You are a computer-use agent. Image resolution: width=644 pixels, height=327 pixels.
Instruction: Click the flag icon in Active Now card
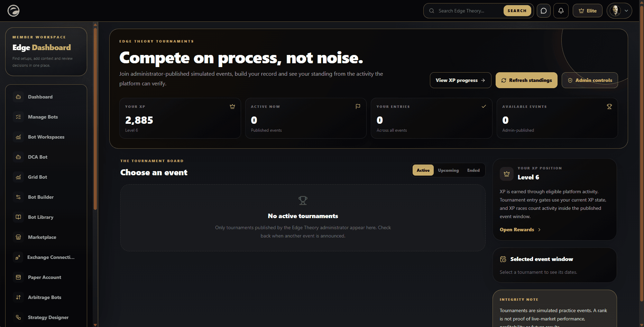358,106
